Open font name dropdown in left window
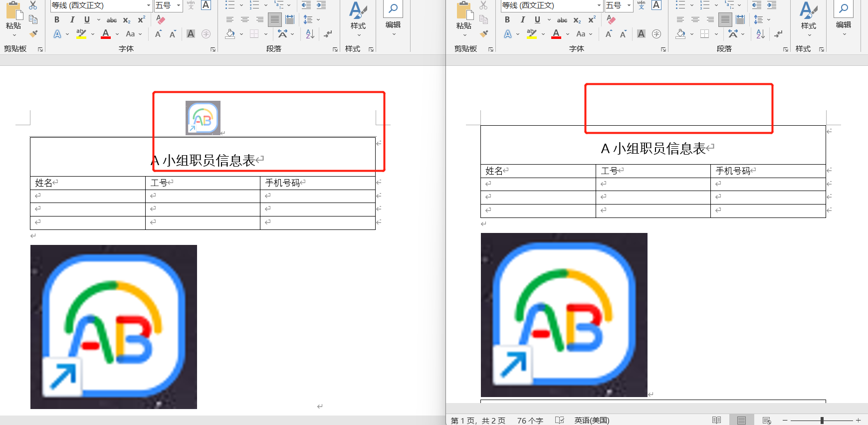 point(149,5)
